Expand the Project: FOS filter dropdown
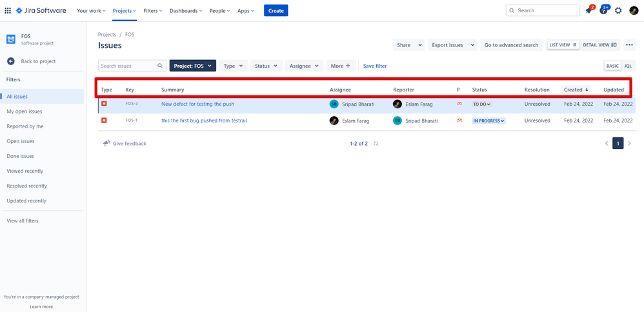The width and height of the screenshot is (644, 312). pos(193,66)
